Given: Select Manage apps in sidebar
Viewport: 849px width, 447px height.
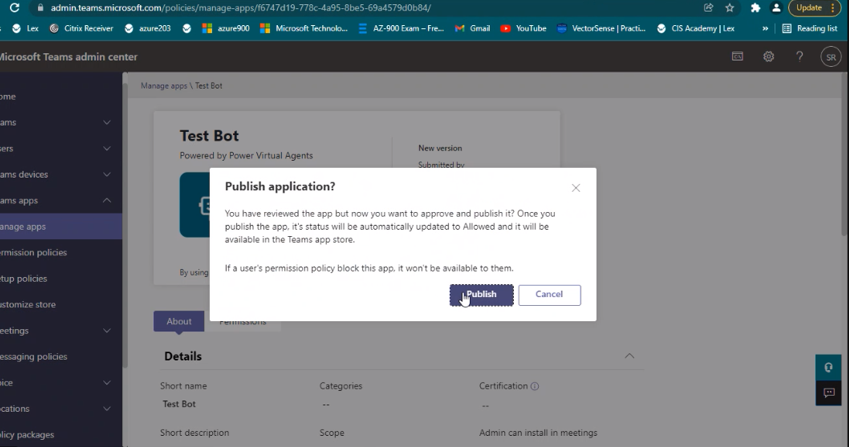Looking at the screenshot, I should click(x=61, y=226).
